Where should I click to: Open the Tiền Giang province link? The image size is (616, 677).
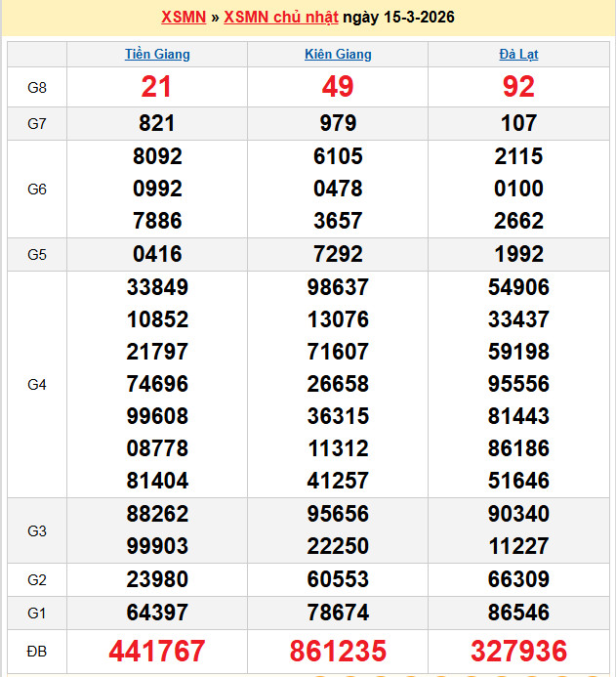tap(157, 55)
